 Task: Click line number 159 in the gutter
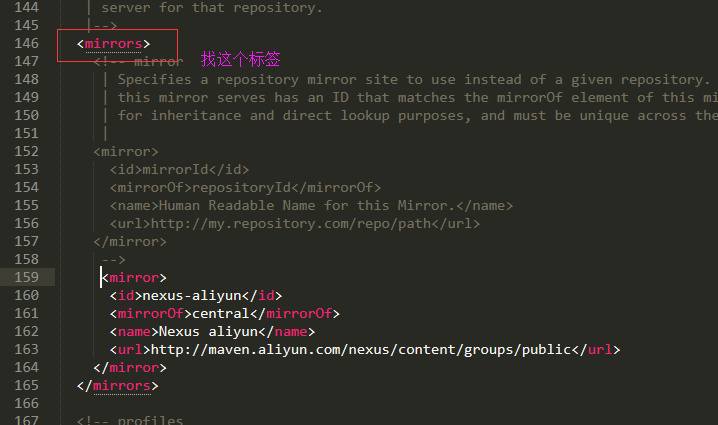(x=27, y=277)
